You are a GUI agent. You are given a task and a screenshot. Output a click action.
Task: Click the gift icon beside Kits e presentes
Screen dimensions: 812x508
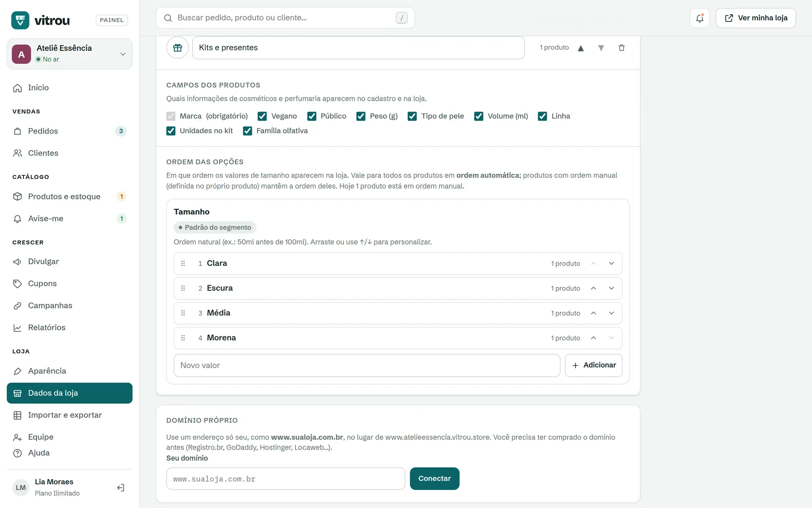[x=178, y=48]
